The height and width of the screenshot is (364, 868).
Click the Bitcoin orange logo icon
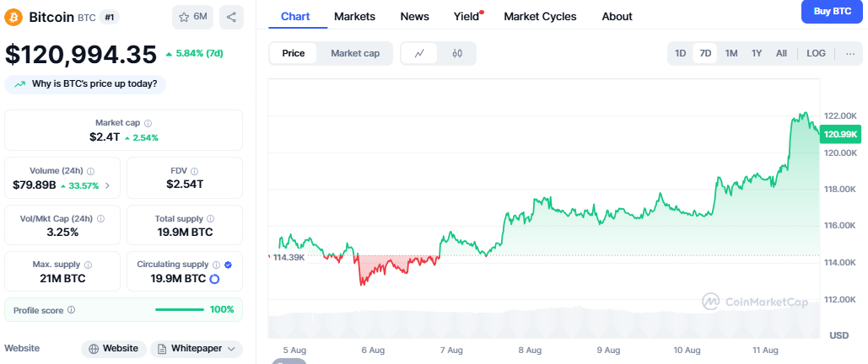point(13,17)
